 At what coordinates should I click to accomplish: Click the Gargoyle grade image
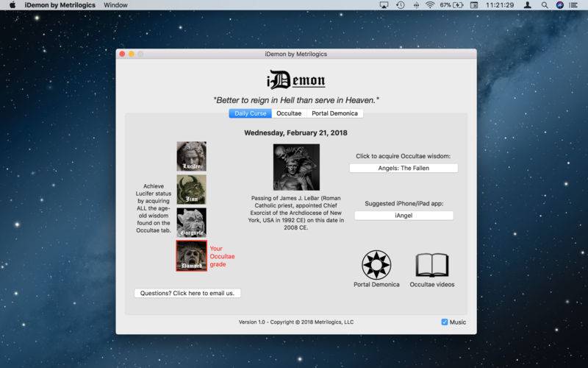[191, 223]
